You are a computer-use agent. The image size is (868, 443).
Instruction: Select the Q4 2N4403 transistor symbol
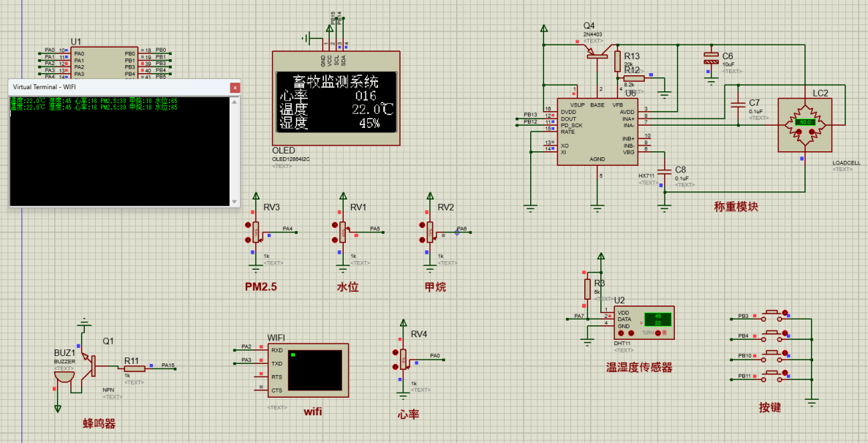pos(600,50)
